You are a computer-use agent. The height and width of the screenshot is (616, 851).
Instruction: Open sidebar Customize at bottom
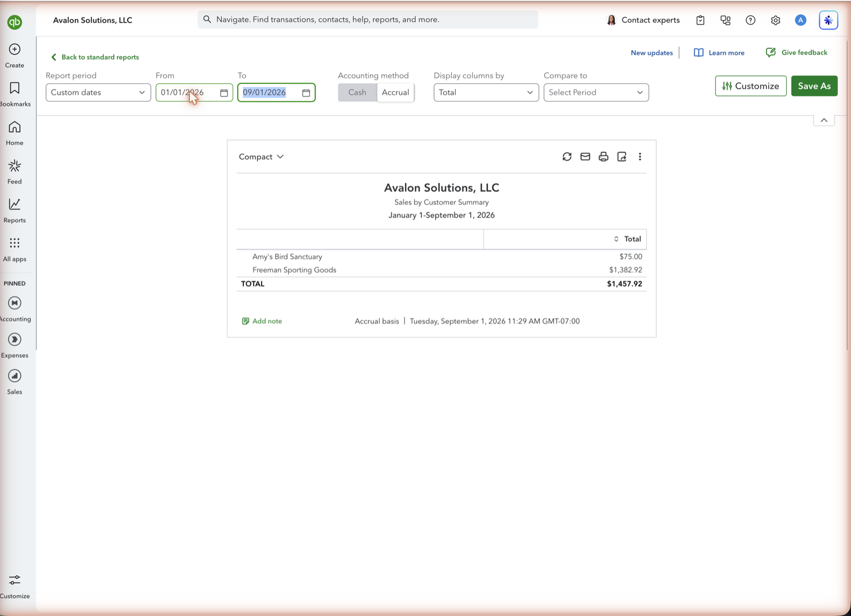[x=15, y=586]
